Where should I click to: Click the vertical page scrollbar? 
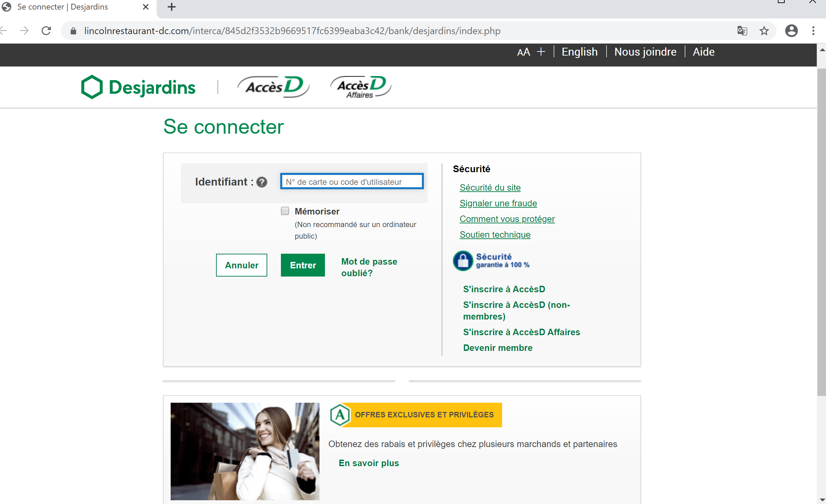(x=821, y=232)
